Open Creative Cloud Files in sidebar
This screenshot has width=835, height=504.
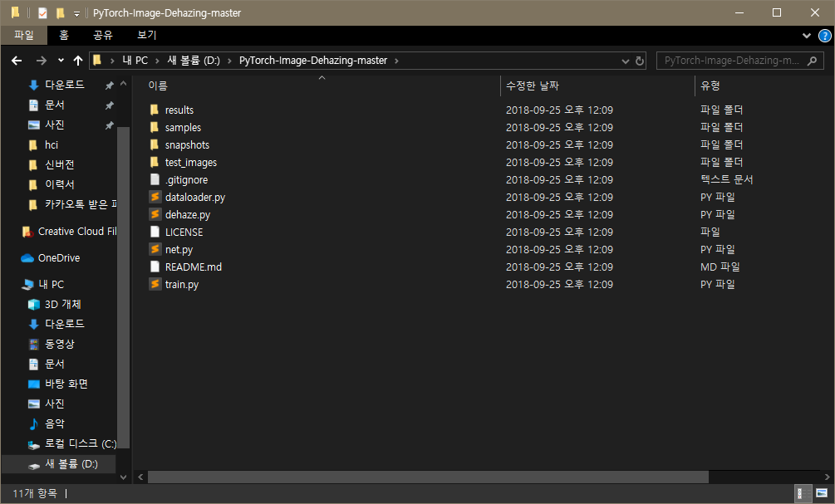click(x=69, y=232)
